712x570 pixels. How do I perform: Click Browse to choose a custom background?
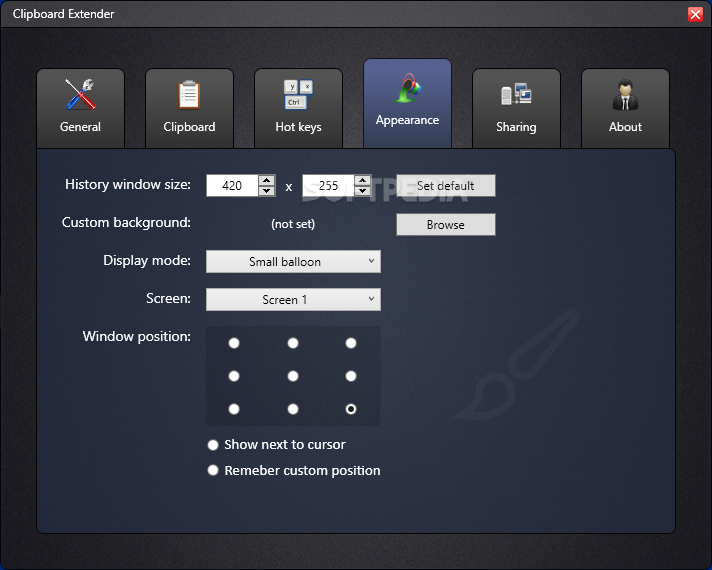pos(446,224)
